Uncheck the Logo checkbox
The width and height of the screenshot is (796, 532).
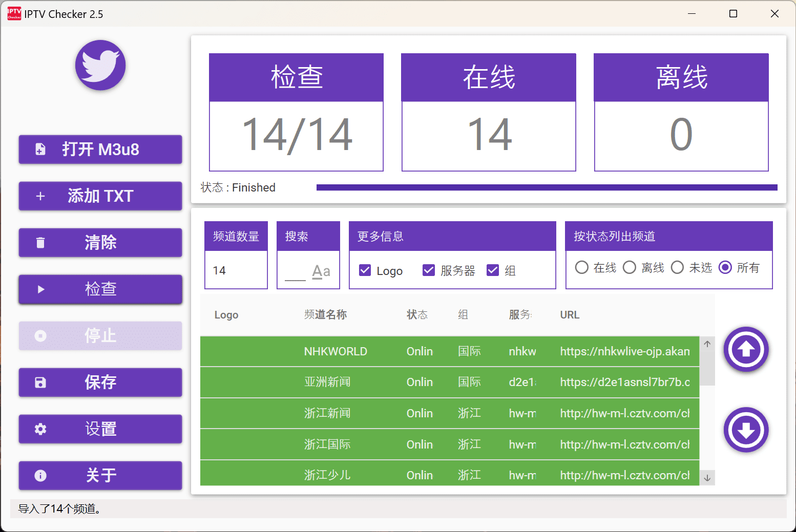coord(365,270)
